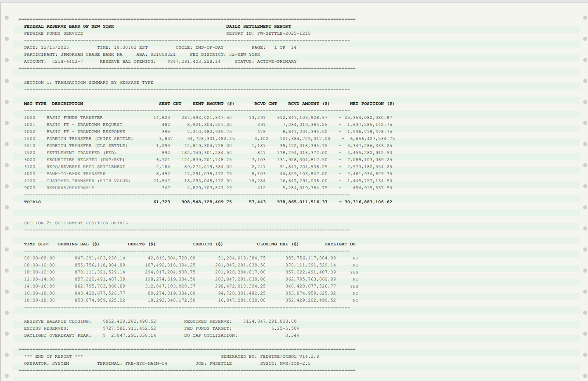Select account number 0218-4403-7
Screen dimensions: 588x381
click(67, 61)
